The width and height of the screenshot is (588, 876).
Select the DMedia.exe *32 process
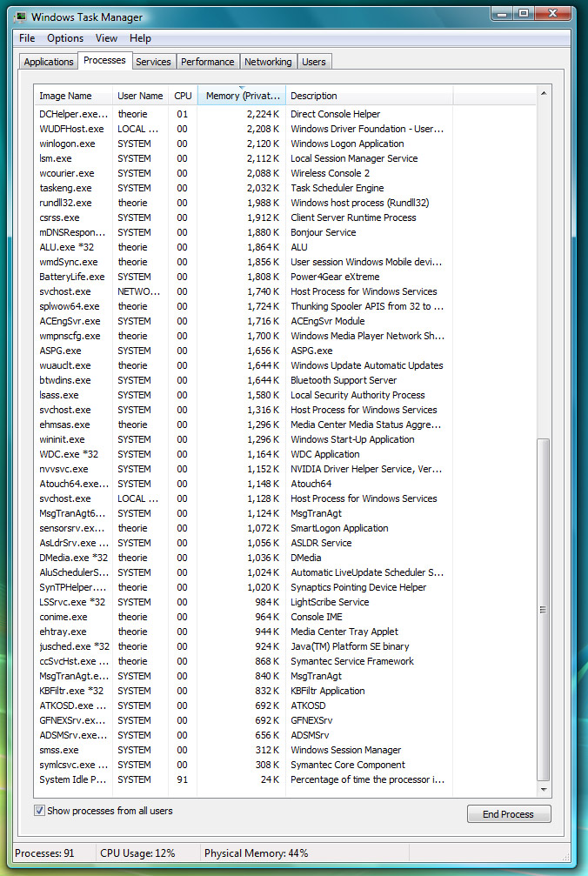point(244,558)
